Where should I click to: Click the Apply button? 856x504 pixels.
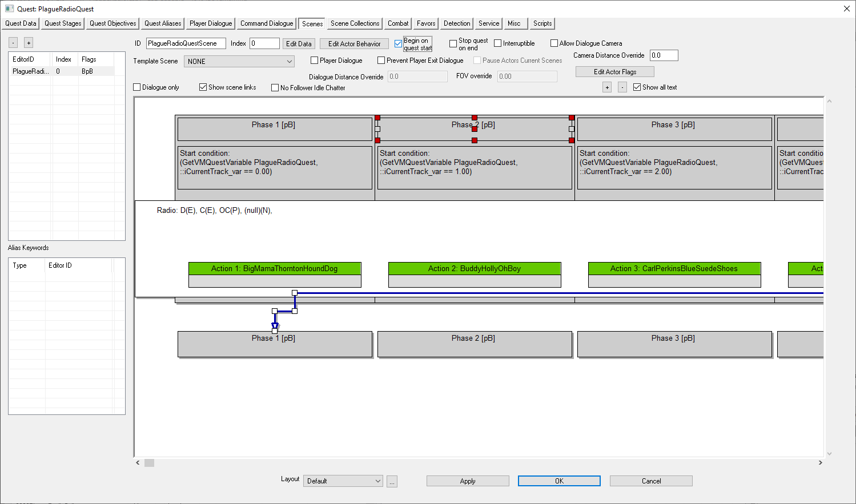[468, 481]
